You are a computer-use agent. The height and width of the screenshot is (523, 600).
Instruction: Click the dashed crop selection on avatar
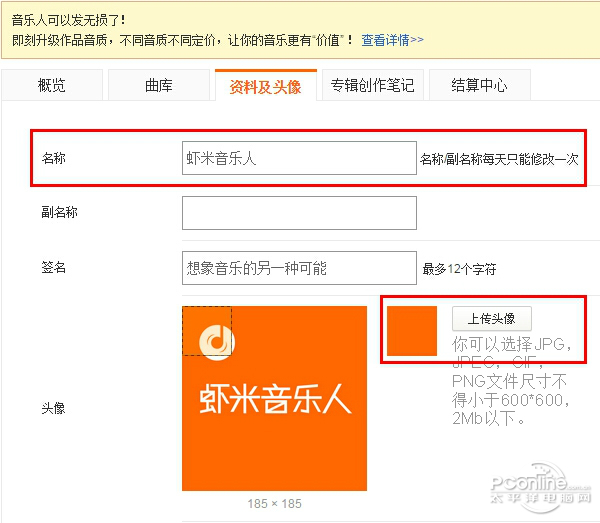(x=207, y=331)
